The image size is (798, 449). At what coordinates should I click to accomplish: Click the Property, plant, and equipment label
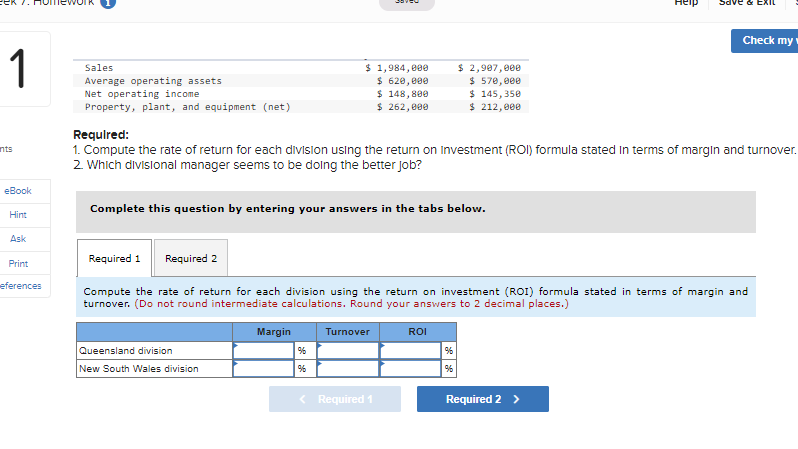click(187, 107)
